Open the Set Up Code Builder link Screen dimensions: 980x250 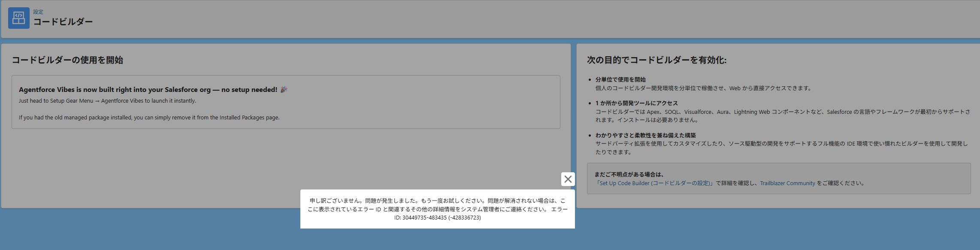[x=654, y=183]
